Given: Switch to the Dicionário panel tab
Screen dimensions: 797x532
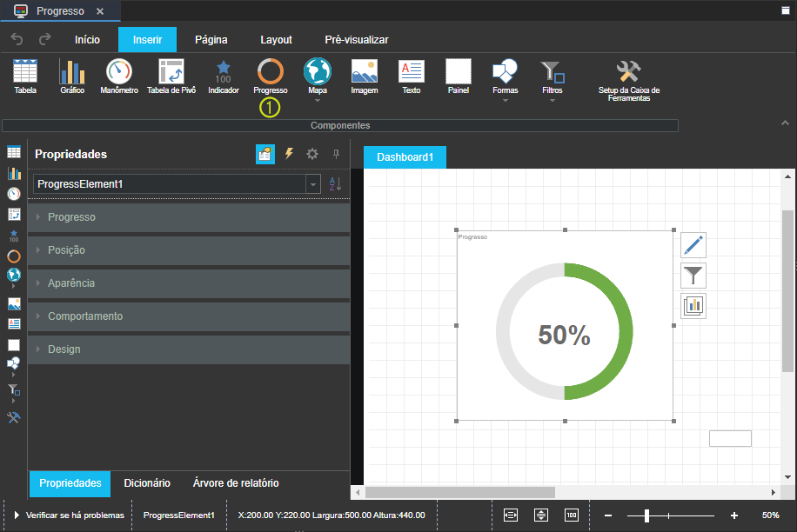Looking at the screenshot, I should click(147, 482).
